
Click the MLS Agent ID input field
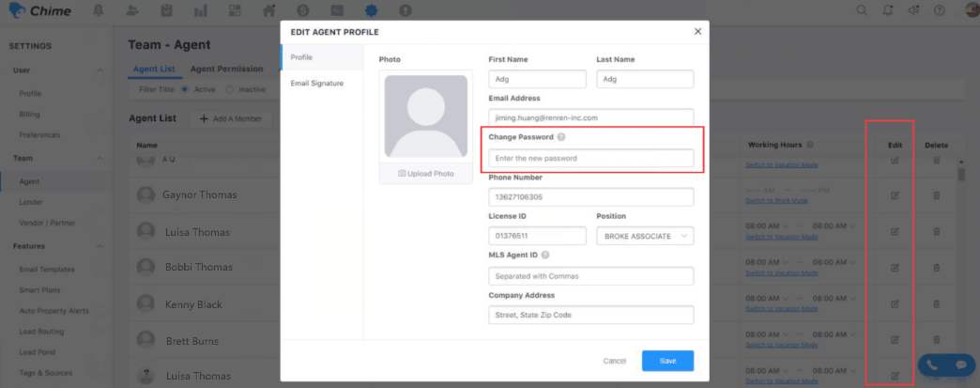point(590,276)
